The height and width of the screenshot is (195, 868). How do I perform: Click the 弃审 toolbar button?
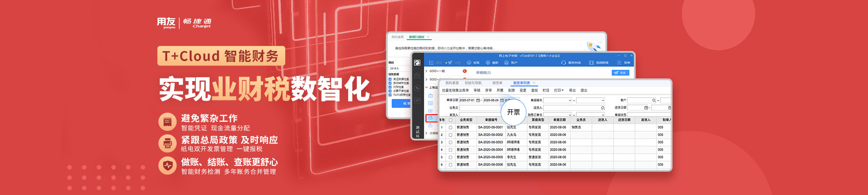pyautogui.click(x=489, y=90)
